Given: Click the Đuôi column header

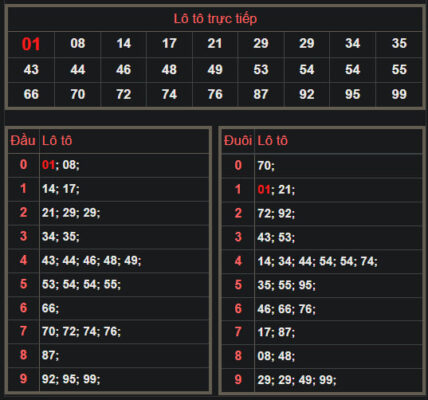Looking at the screenshot, I should [238, 141].
